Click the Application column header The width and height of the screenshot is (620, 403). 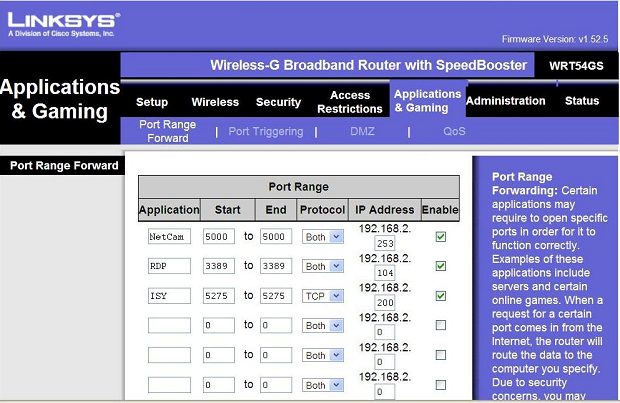[x=169, y=210]
